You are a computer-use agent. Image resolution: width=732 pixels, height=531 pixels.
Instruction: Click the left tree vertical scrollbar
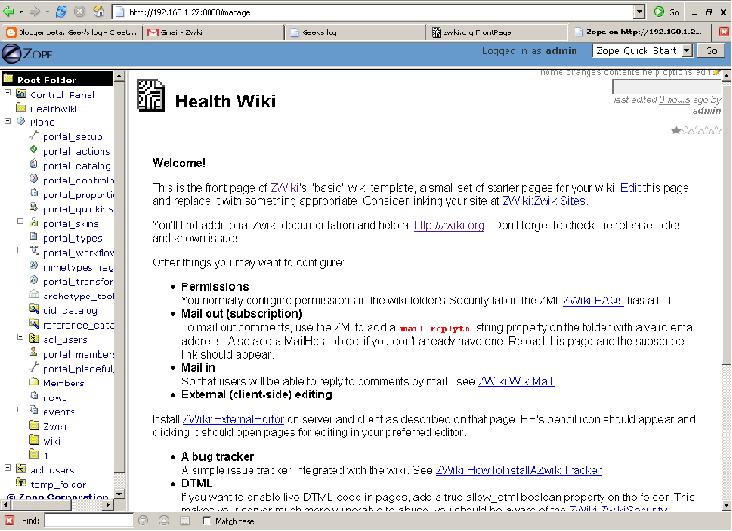coord(119,285)
